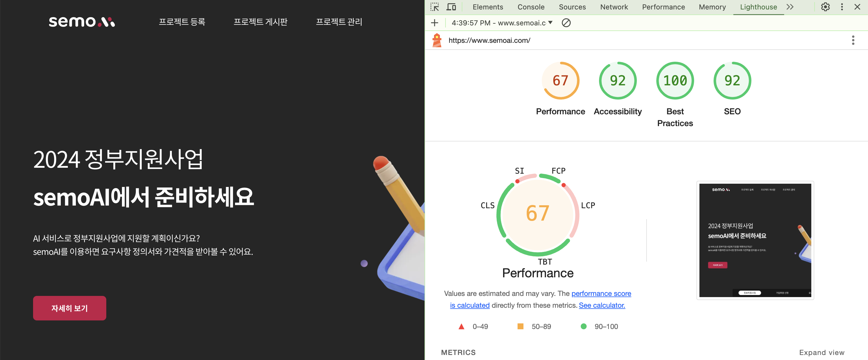Click the clear all reports icon
Viewport: 868px width, 360px height.
pyautogui.click(x=566, y=23)
